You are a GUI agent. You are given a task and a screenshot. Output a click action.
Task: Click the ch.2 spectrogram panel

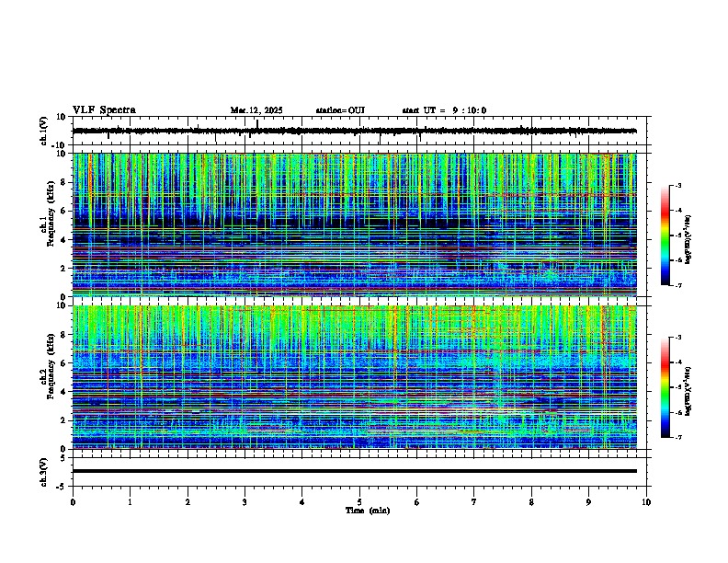click(x=355, y=377)
